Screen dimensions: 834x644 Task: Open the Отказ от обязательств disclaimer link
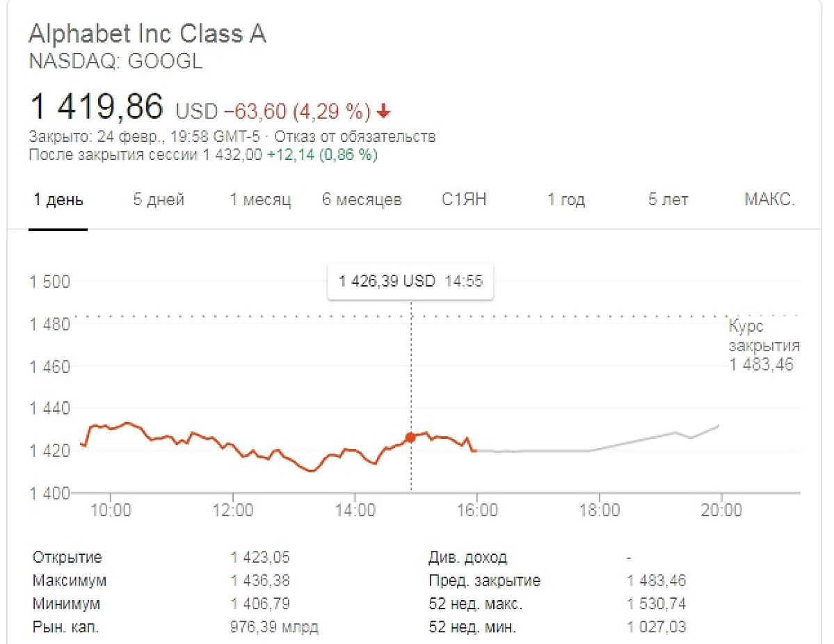tap(355, 137)
